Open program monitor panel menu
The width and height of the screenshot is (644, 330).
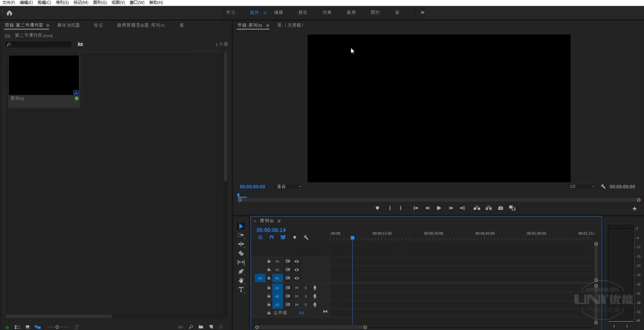pyautogui.click(x=267, y=25)
